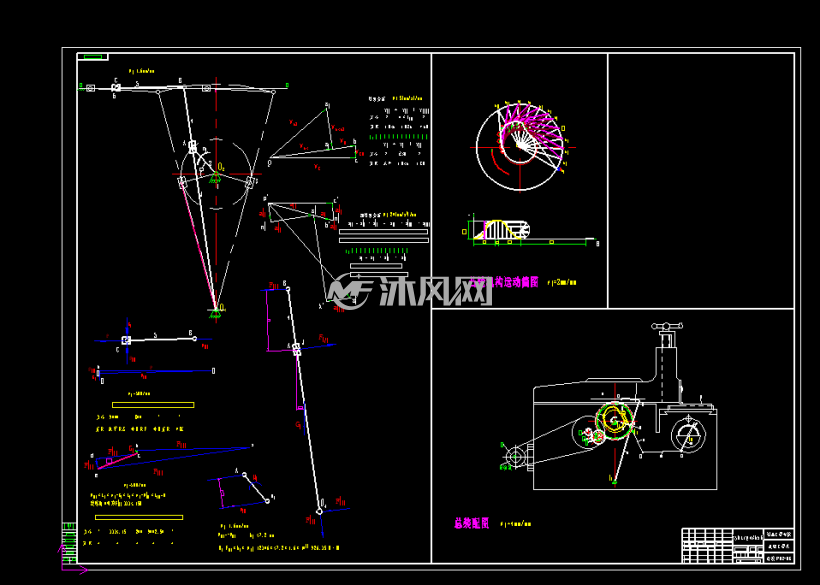Select the velocity polygon with red V labels
This screenshot has height=585, width=820.
(314, 137)
